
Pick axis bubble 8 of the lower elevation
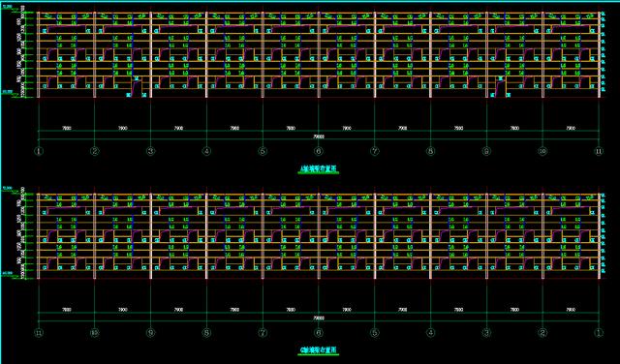206,333
